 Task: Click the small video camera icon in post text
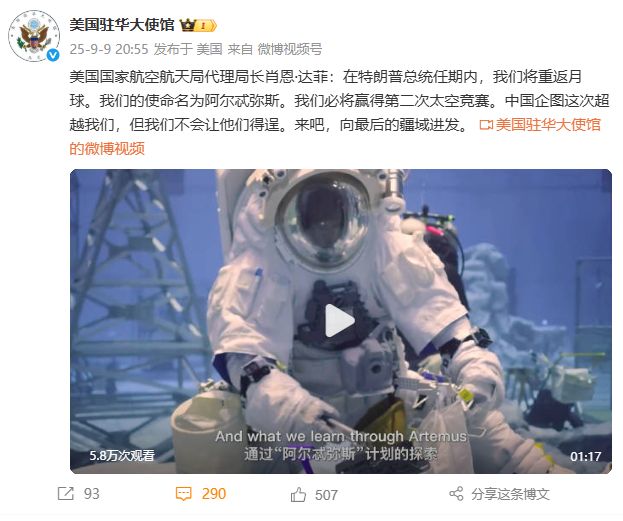tap(486, 125)
